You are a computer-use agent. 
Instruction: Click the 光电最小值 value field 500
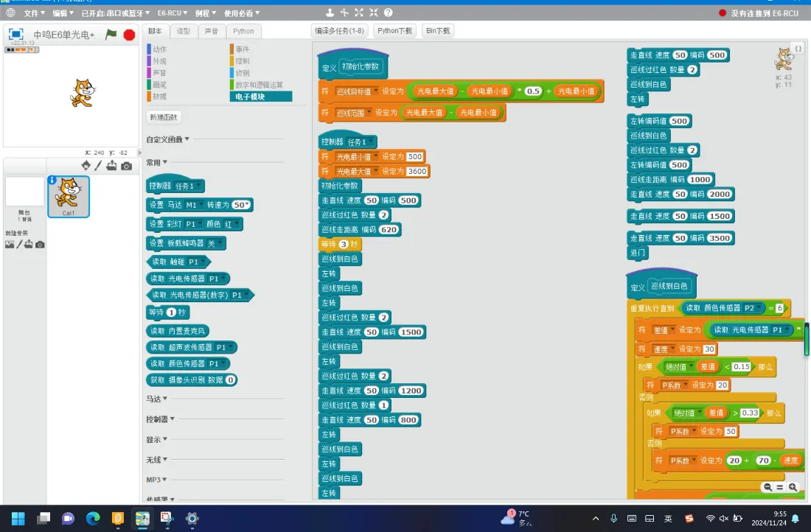click(x=415, y=157)
